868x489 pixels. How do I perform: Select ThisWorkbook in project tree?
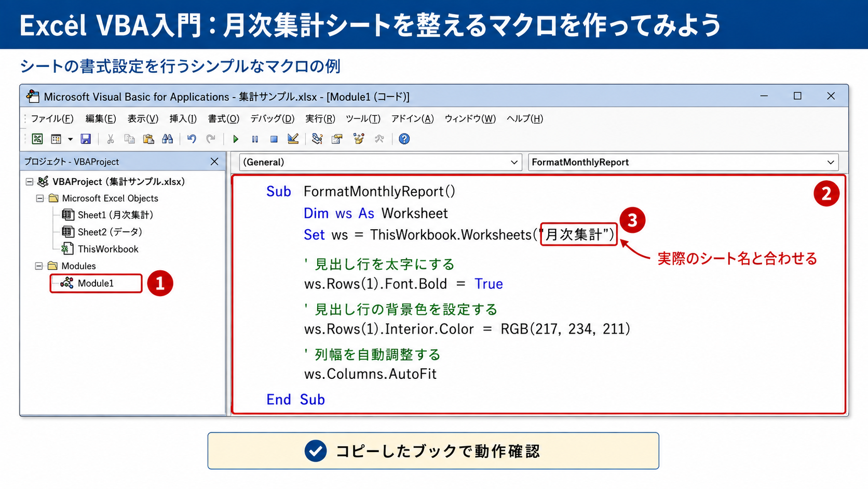tap(108, 249)
